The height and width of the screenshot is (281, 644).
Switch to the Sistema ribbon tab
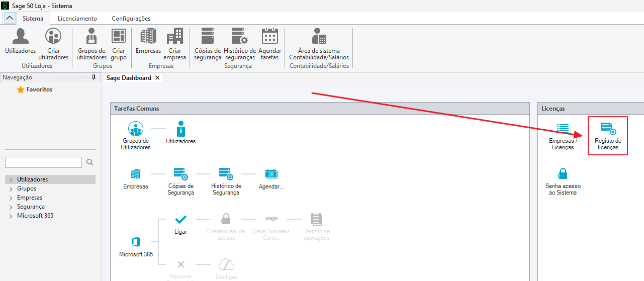[33, 18]
